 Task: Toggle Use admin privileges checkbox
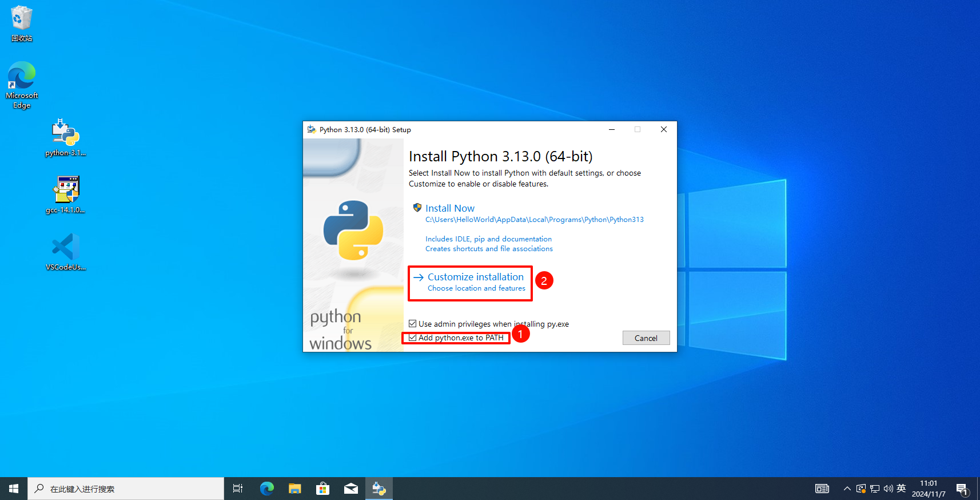pyautogui.click(x=413, y=324)
